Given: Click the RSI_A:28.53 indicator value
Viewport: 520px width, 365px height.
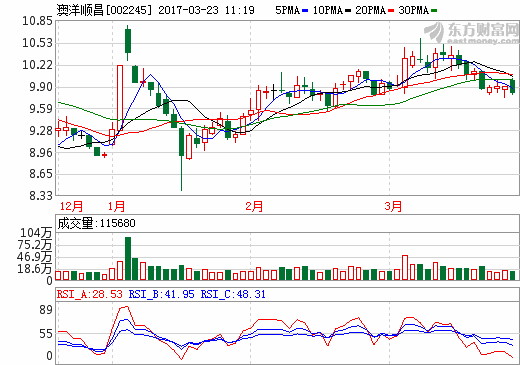Looking at the screenshot, I should 90,294.
